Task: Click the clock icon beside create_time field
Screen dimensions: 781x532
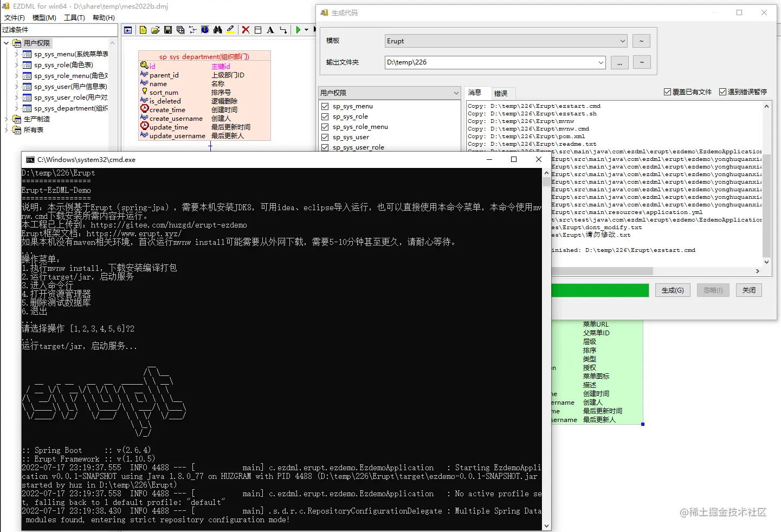Action: click(x=144, y=109)
